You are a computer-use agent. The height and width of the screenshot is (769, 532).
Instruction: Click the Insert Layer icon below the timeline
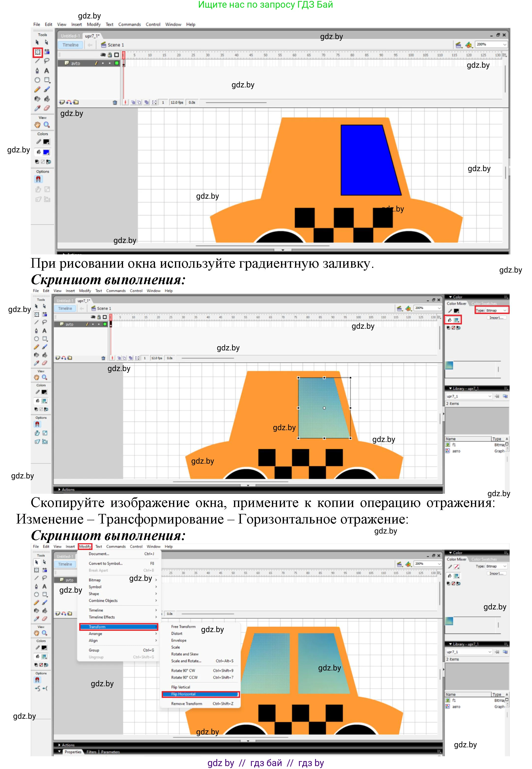point(62,102)
